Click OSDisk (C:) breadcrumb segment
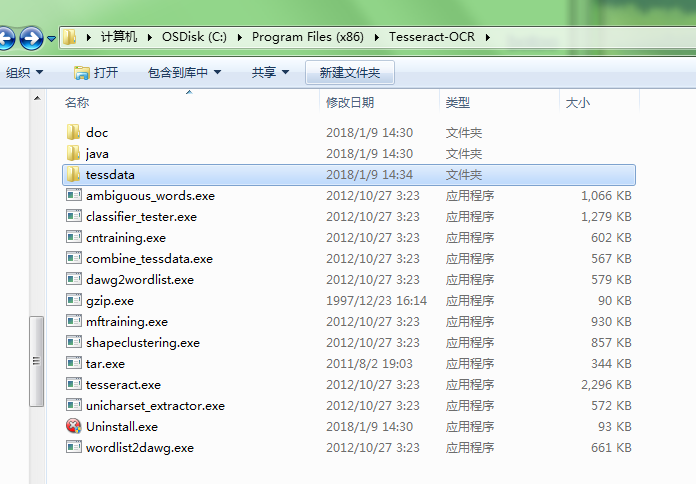Image resolution: width=696 pixels, height=484 pixels. click(194, 37)
